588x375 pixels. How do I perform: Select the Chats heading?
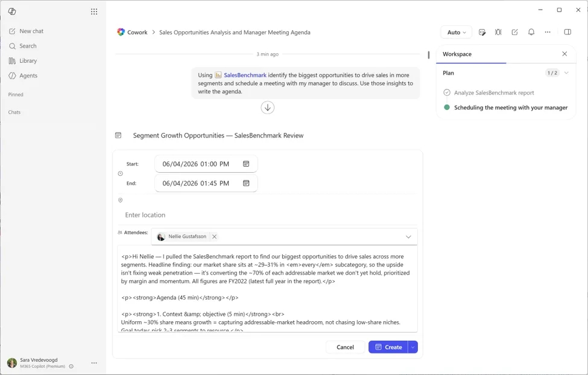14,112
